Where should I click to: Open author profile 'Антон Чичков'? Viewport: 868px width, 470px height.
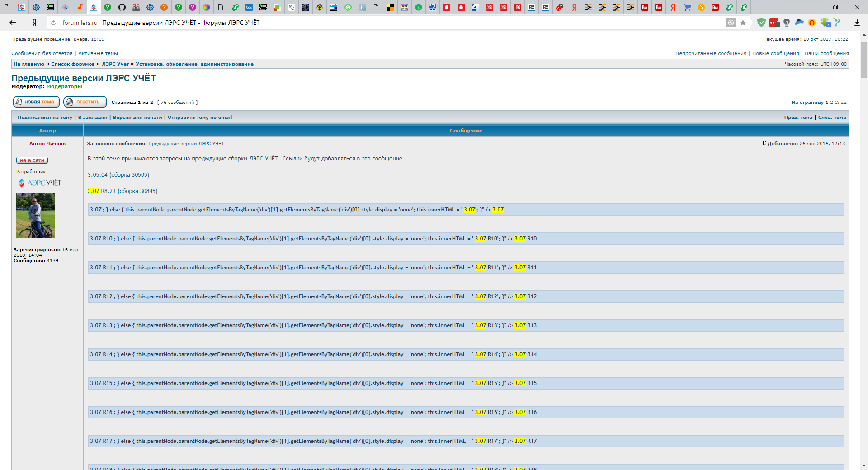point(47,144)
